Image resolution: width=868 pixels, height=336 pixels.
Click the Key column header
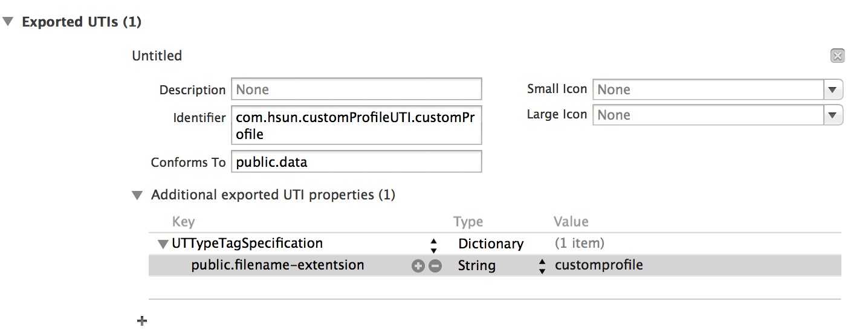(183, 222)
